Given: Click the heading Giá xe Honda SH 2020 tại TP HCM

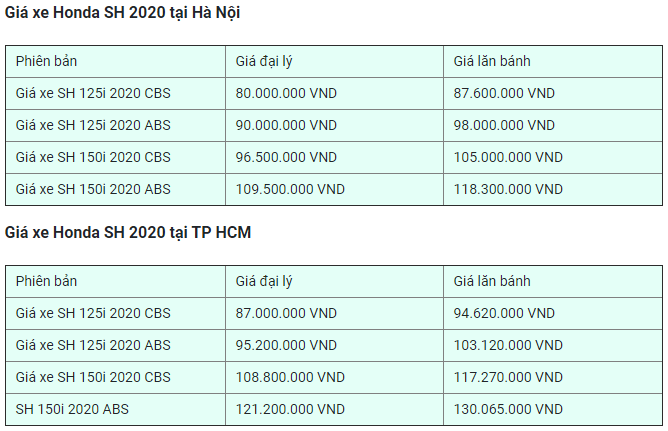Looking at the screenshot, I should point(128,232).
